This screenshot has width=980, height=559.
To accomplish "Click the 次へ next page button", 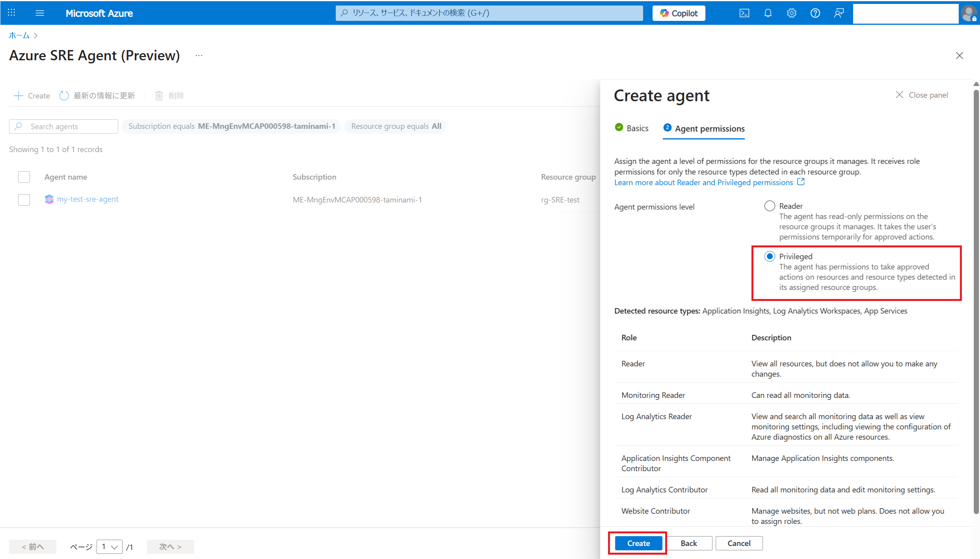I will 170,546.
